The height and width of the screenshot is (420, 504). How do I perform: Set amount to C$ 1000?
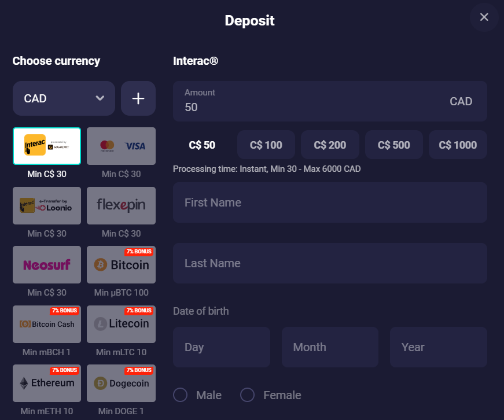tap(458, 145)
